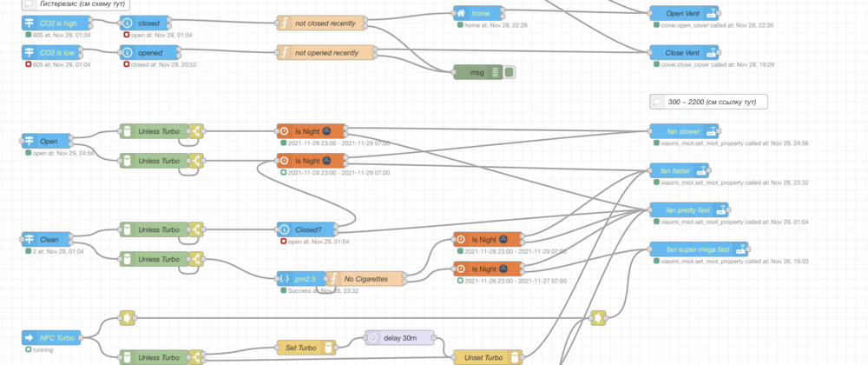Screen dimensions: 868x365
Task: Click status text 'closed at: Nov 28, 20:52'
Action: coord(164,64)
